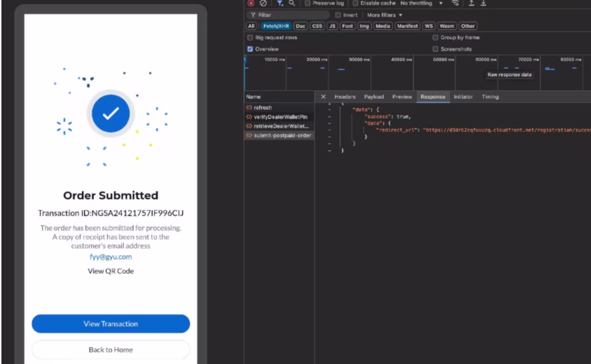591x364 pixels.
Task: Filter requests by Doc
Action: click(x=300, y=26)
